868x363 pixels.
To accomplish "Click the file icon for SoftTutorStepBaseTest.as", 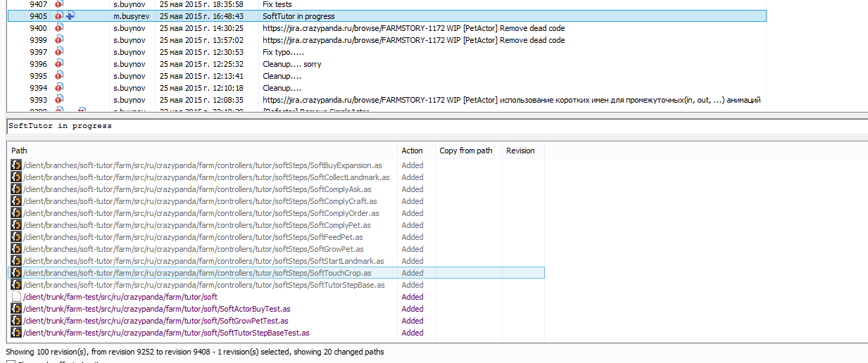I will click(16, 333).
